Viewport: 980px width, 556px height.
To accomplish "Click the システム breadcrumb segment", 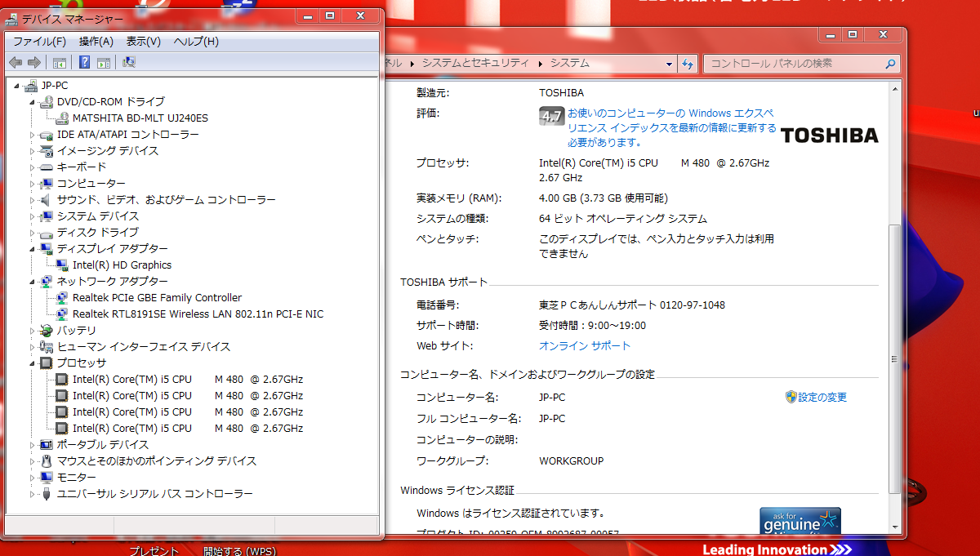I will click(x=569, y=63).
